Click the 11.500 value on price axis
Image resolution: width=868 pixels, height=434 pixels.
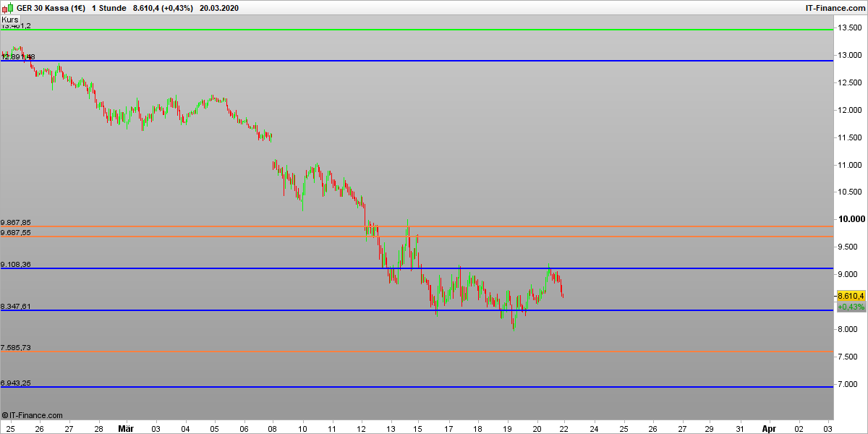(x=849, y=137)
